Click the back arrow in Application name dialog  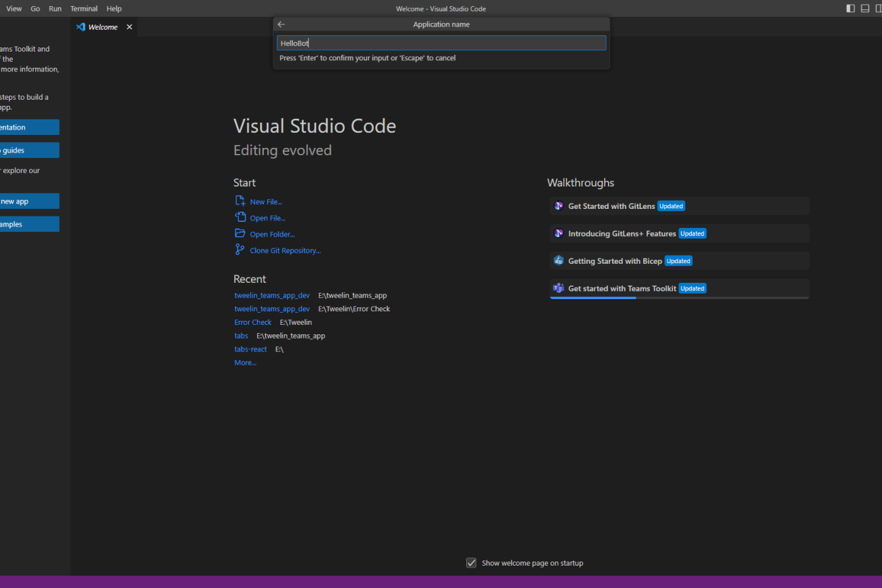point(282,24)
